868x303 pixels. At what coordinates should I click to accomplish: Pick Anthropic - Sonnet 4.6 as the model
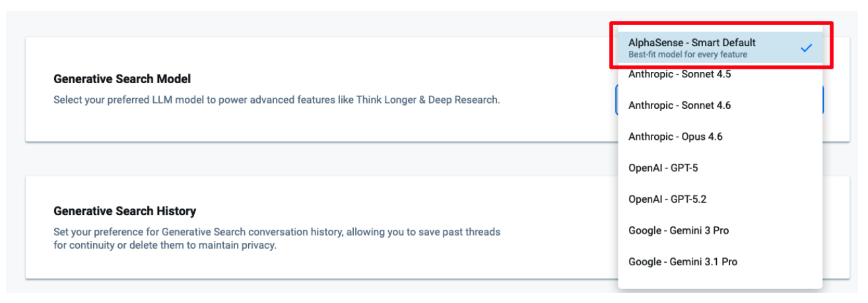click(x=679, y=106)
